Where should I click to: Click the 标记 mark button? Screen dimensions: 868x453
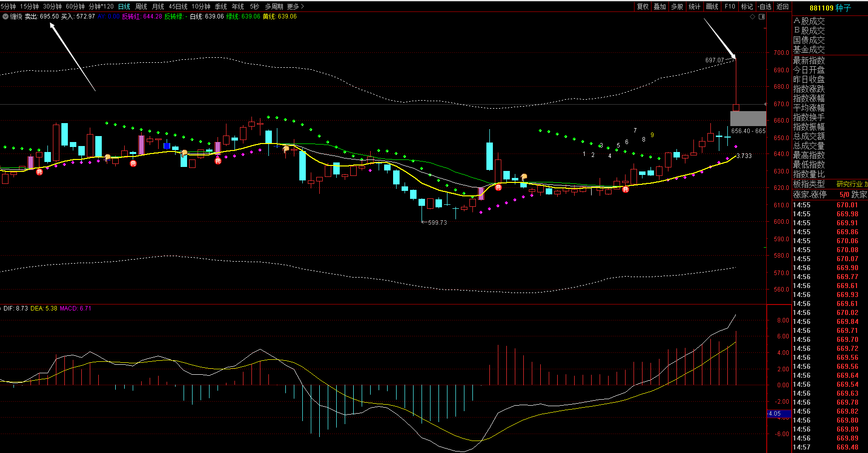point(747,6)
